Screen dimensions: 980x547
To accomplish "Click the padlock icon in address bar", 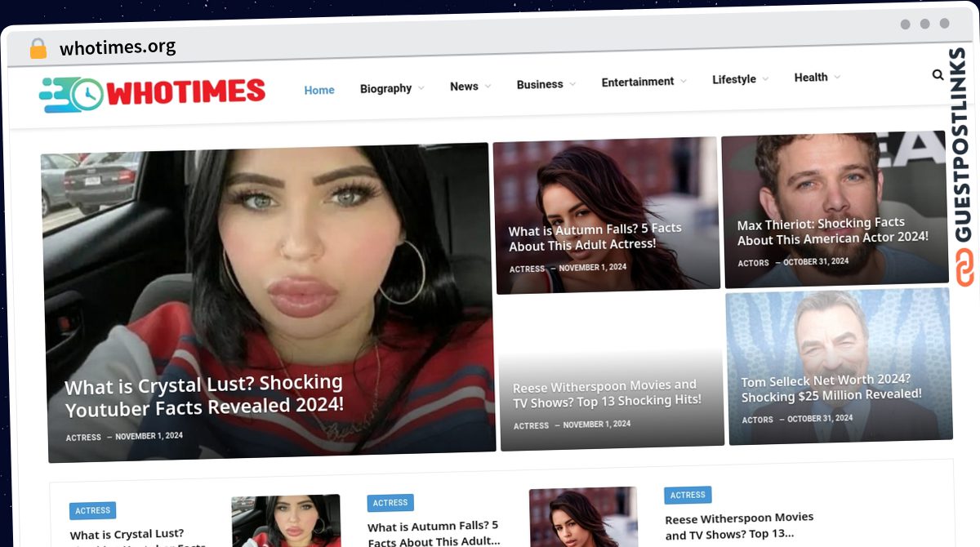I will 38,48.
